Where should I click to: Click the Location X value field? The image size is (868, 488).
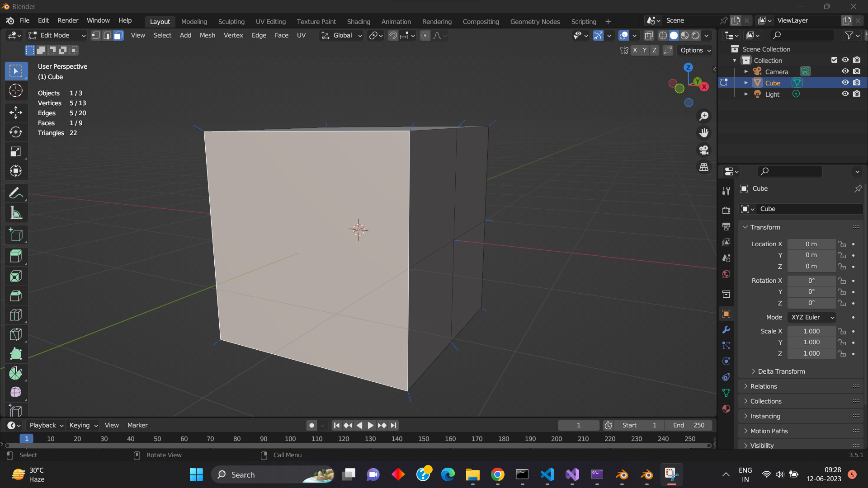pos(811,244)
